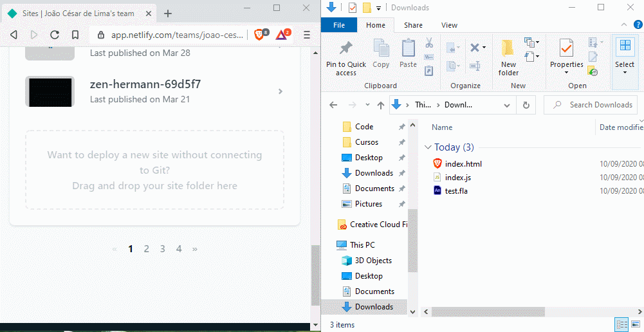Open the File menu in Explorer
This screenshot has height=332, width=644.
point(339,25)
